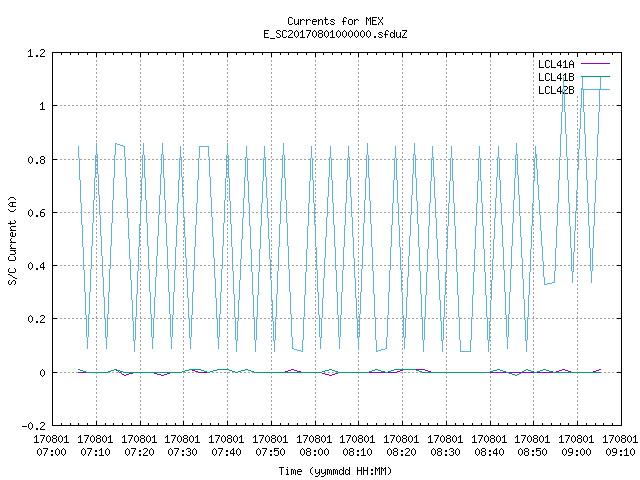This screenshot has height=480, width=640.
Task: Click the y-axis value 0
Action: (42, 373)
